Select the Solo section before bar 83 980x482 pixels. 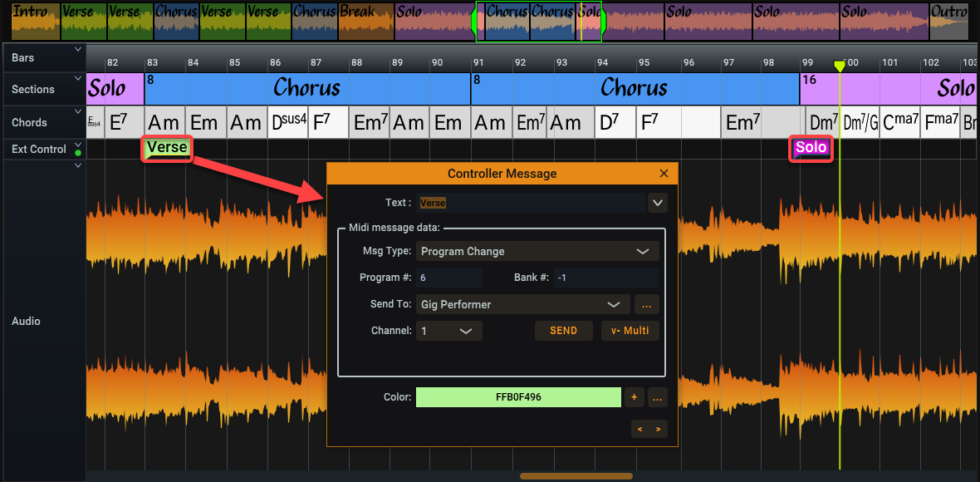pyautogui.click(x=115, y=89)
